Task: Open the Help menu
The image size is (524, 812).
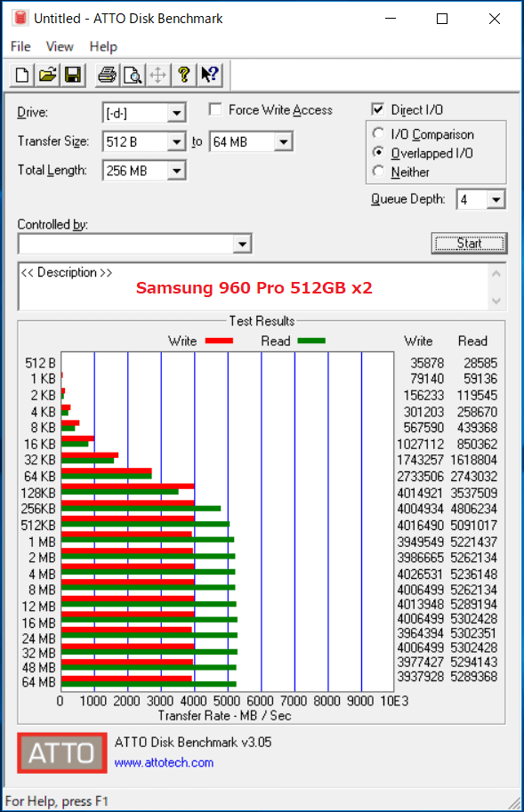Action: tap(103, 46)
